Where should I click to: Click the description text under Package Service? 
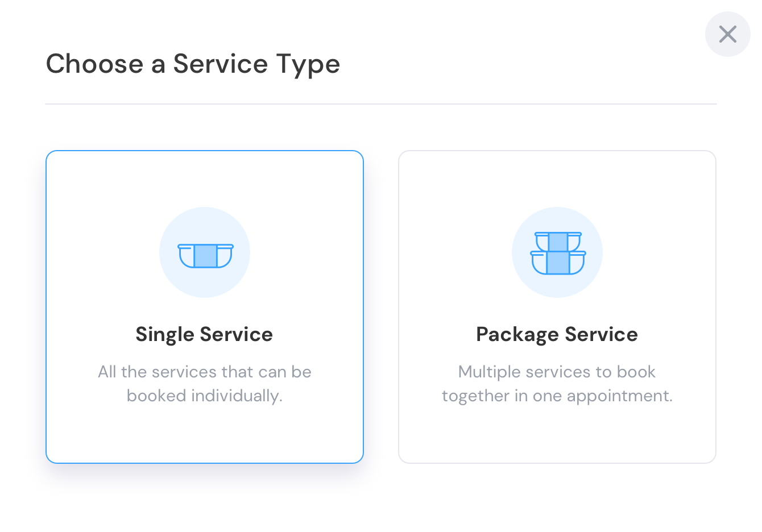point(557,384)
